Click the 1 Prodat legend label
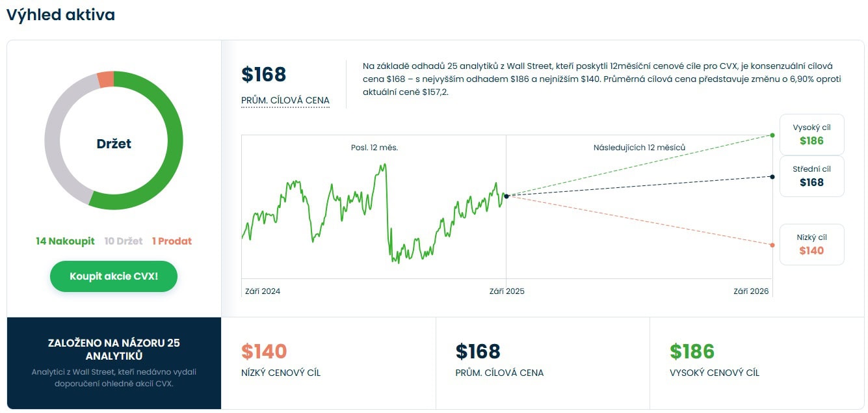 coord(172,241)
